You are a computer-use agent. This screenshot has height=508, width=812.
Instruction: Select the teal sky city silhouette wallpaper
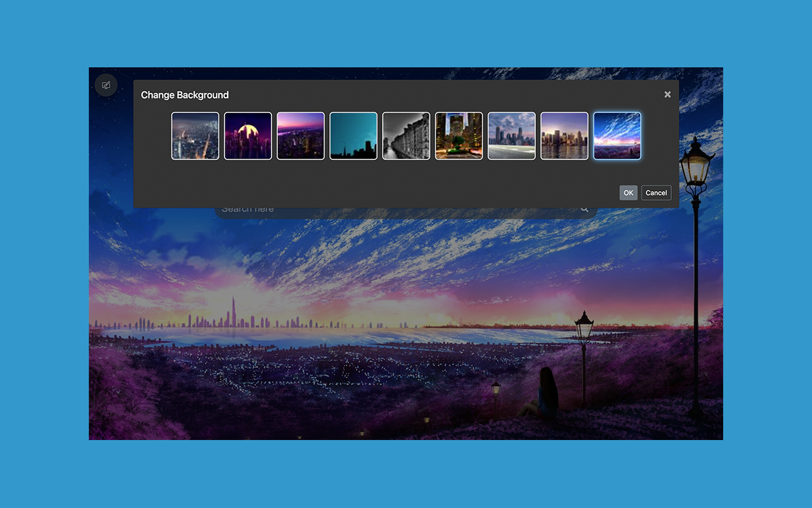point(353,135)
